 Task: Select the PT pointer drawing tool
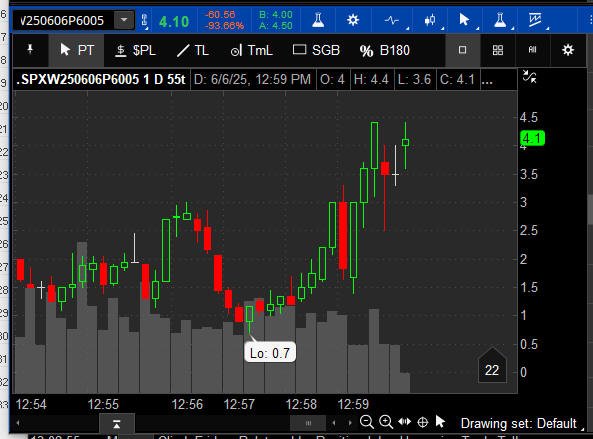click(x=76, y=50)
